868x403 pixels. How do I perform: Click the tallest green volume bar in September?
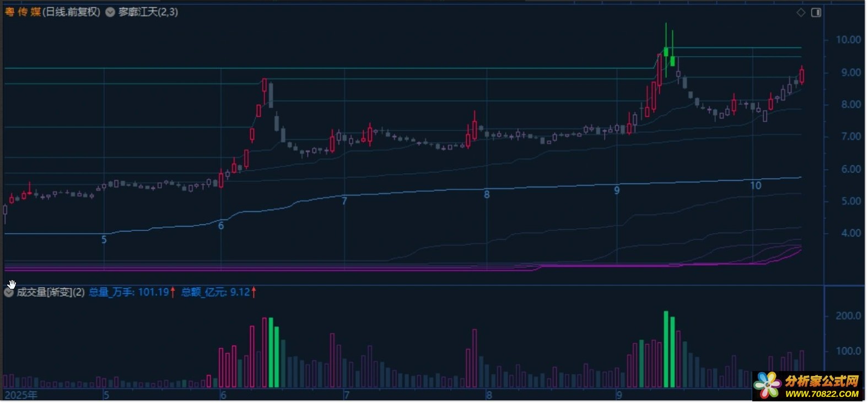(x=666, y=350)
